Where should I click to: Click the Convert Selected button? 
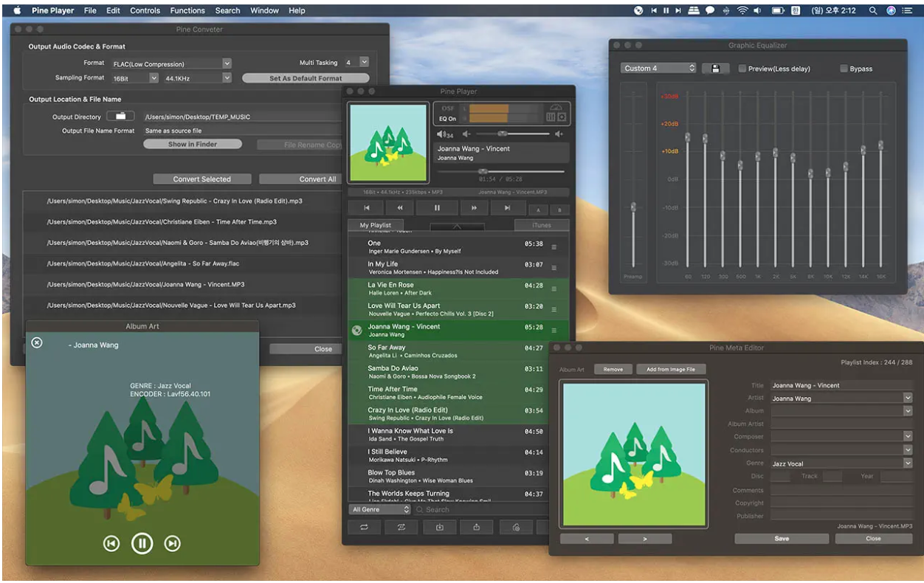coord(201,179)
